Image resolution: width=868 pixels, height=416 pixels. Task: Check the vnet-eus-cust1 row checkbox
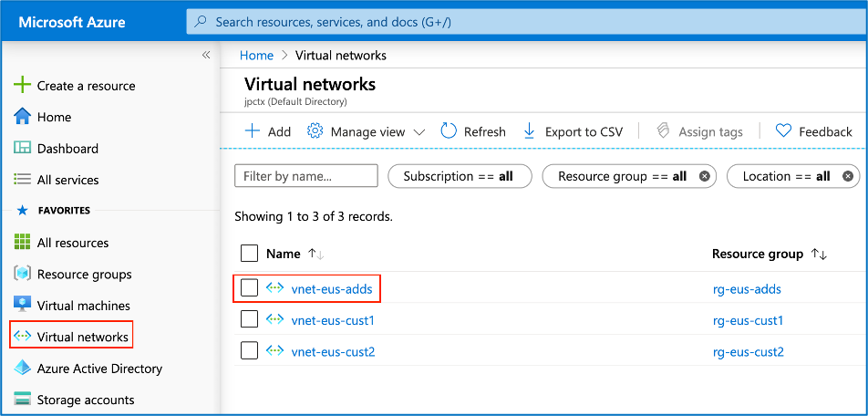[249, 320]
